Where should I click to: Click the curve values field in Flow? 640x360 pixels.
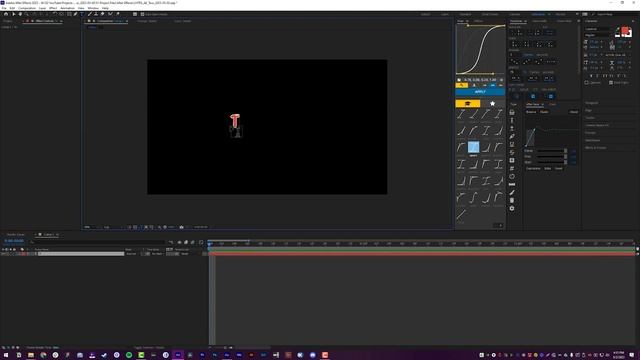pos(480,80)
